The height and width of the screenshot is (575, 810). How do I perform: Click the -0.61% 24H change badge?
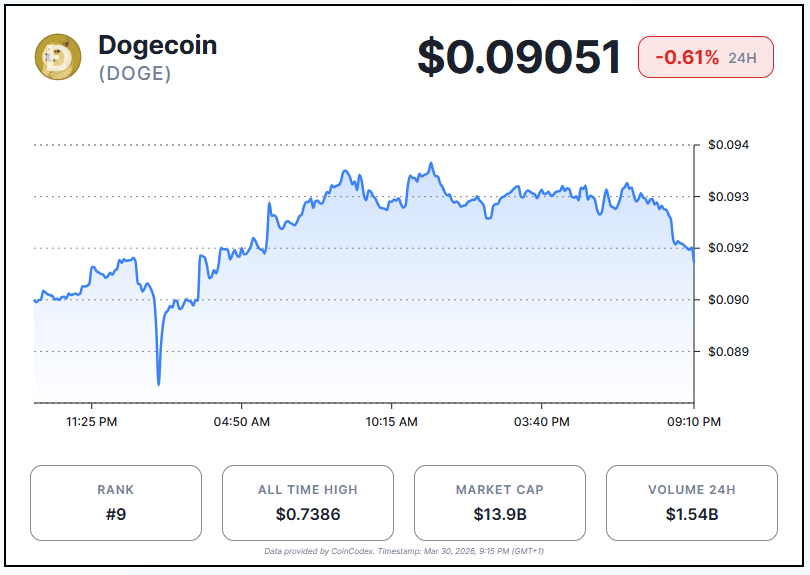(x=705, y=57)
